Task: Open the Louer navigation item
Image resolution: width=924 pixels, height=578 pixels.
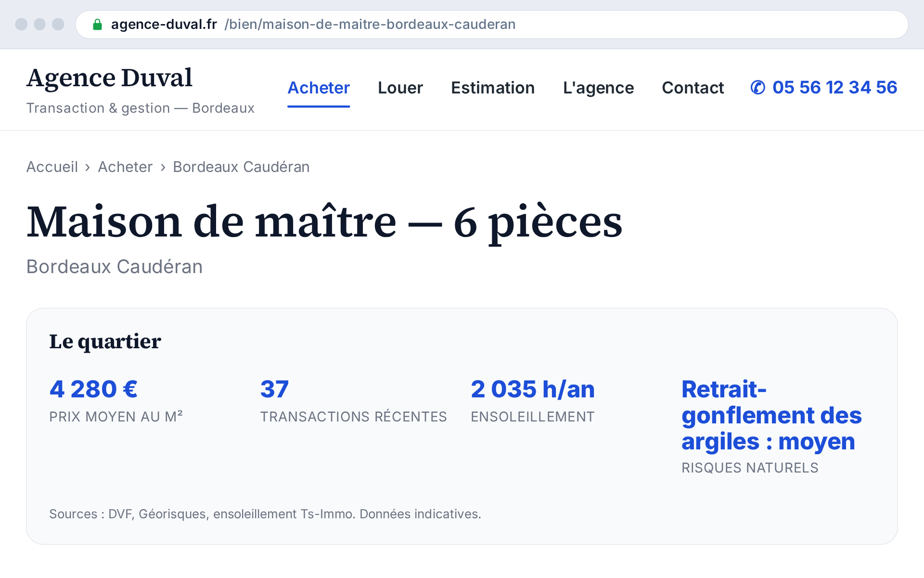Action: (400, 88)
